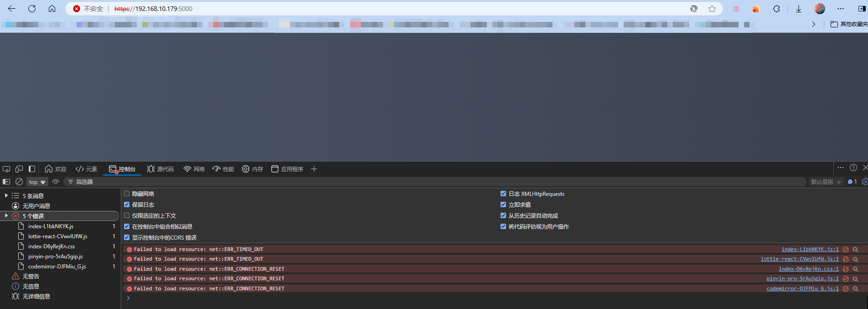Image resolution: width=868 pixels, height=309 pixels.
Task: Open the browser Settings and more menu
Action: 841,9
